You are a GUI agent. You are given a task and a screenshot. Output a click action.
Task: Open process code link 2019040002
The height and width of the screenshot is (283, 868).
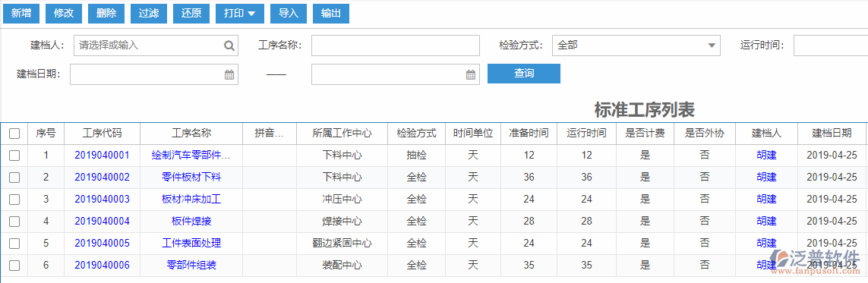tap(102, 178)
